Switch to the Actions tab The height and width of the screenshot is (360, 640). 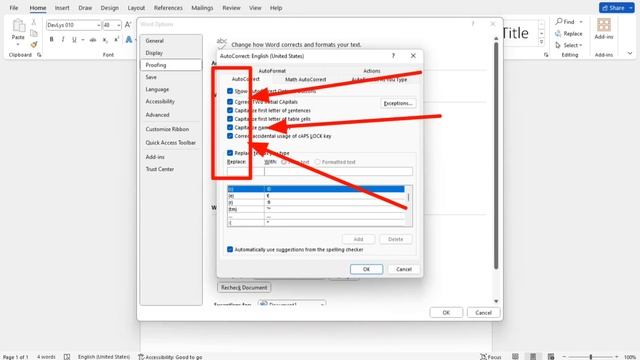(372, 71)
